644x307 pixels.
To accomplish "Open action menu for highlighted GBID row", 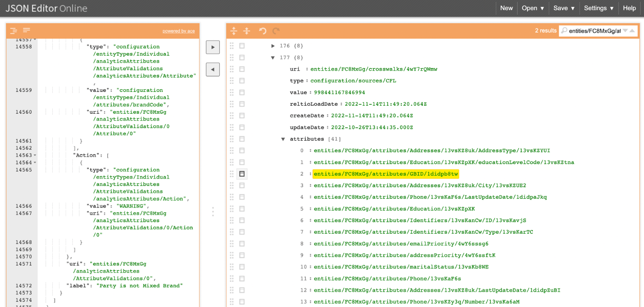I will click(242, 174).
